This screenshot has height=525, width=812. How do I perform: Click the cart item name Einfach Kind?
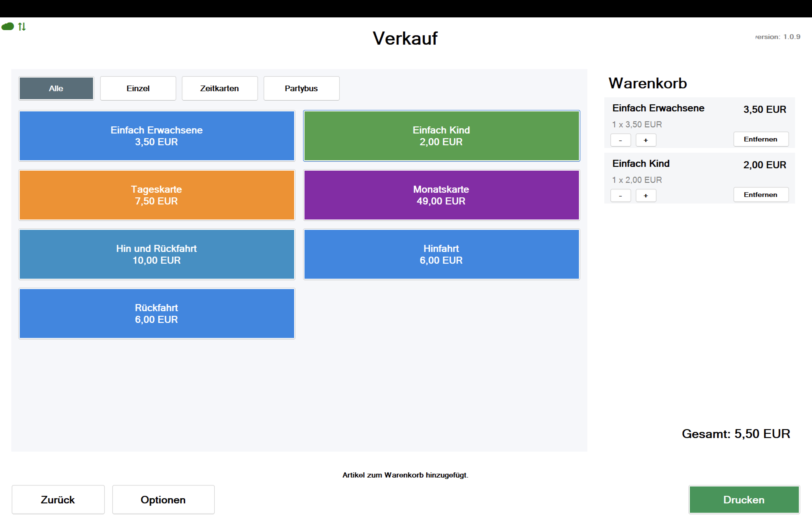(x=641, y=164)
